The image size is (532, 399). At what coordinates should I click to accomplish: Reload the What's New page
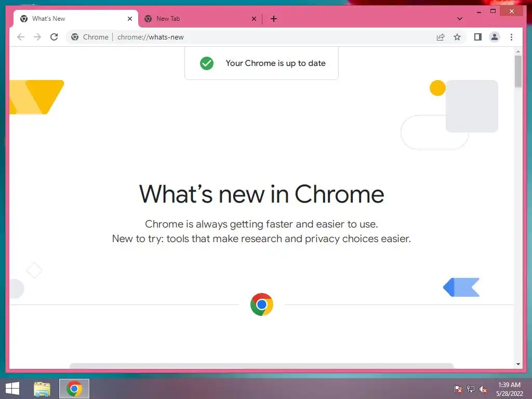coord(54,37)
